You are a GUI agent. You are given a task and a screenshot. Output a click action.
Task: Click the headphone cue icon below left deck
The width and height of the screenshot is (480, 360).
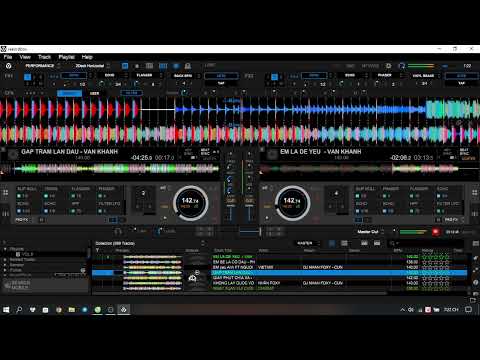(118, 231)
